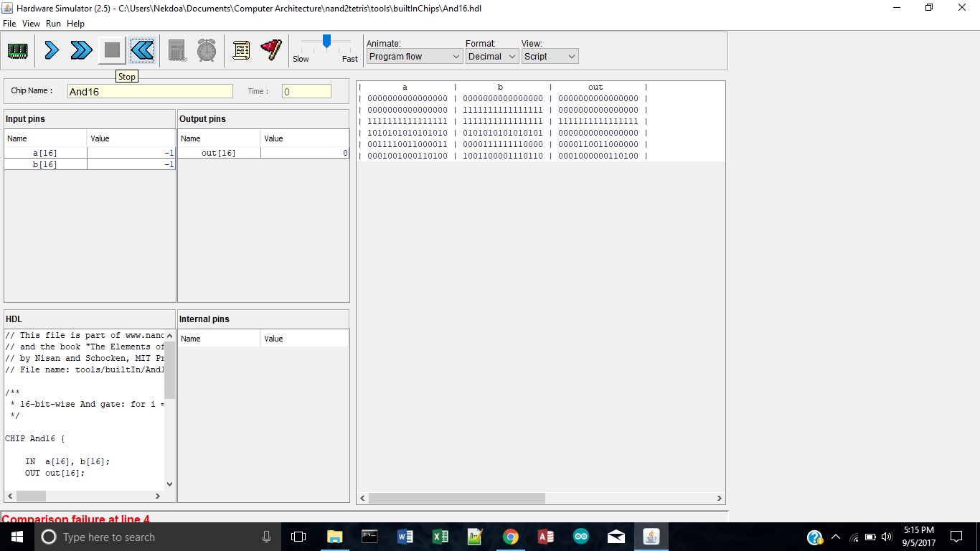Click the Chip Name field showing And16
This screenshot has width=980, height=551.
[x=150, y=92]
